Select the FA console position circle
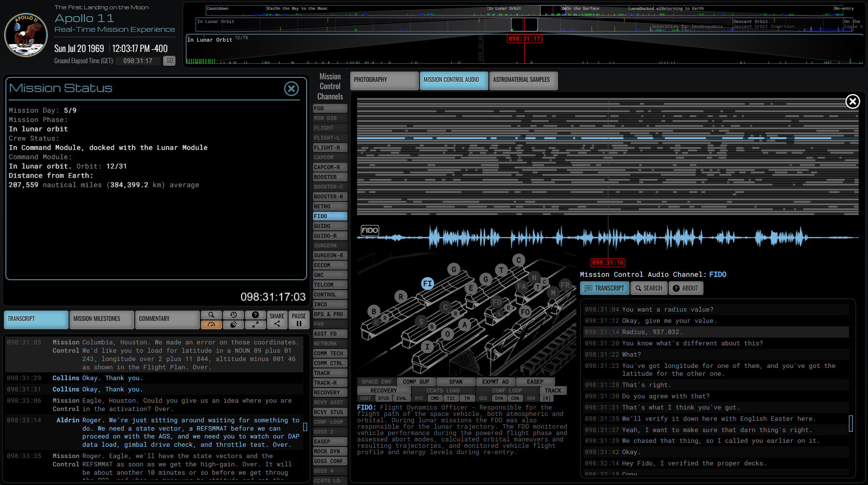 pyautogui.click(x=521, y=287)
